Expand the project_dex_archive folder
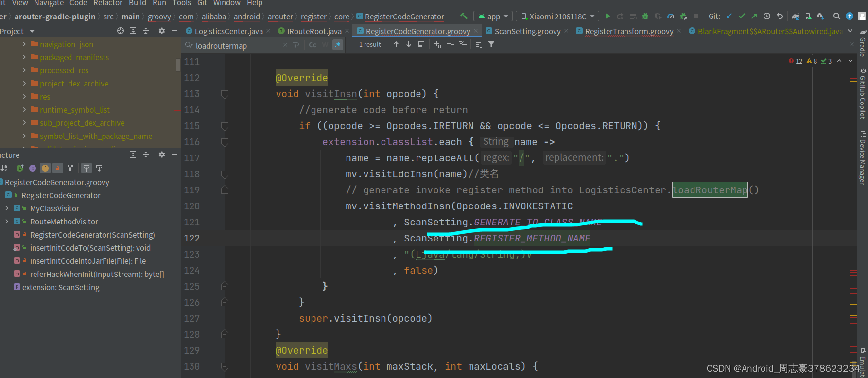 24,83
